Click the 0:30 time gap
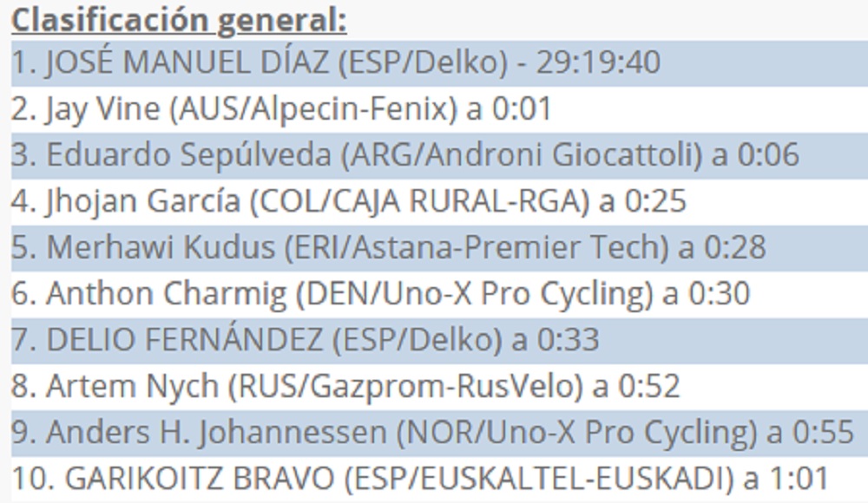Viewport: 868px width, 503px height. [x=720, y=294]
